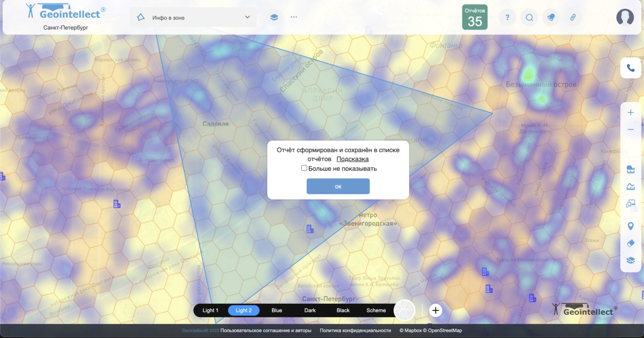Click the phone call icon

[630, 68]
